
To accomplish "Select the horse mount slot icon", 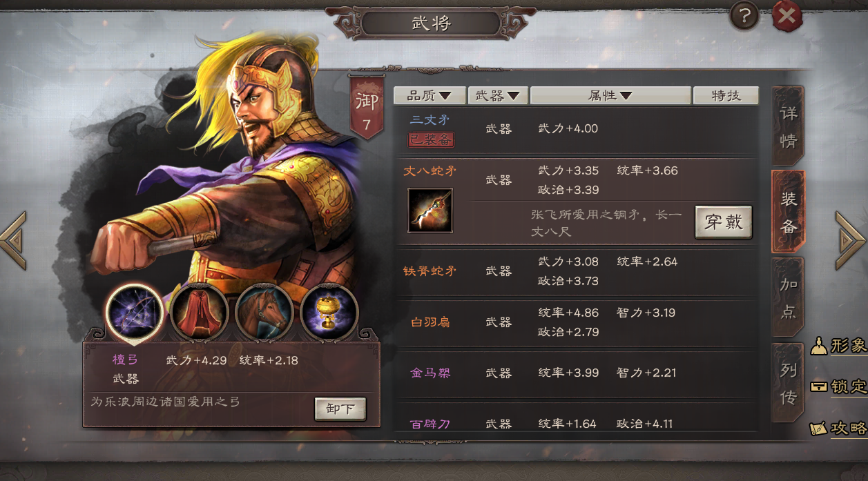I will point(264,313).
